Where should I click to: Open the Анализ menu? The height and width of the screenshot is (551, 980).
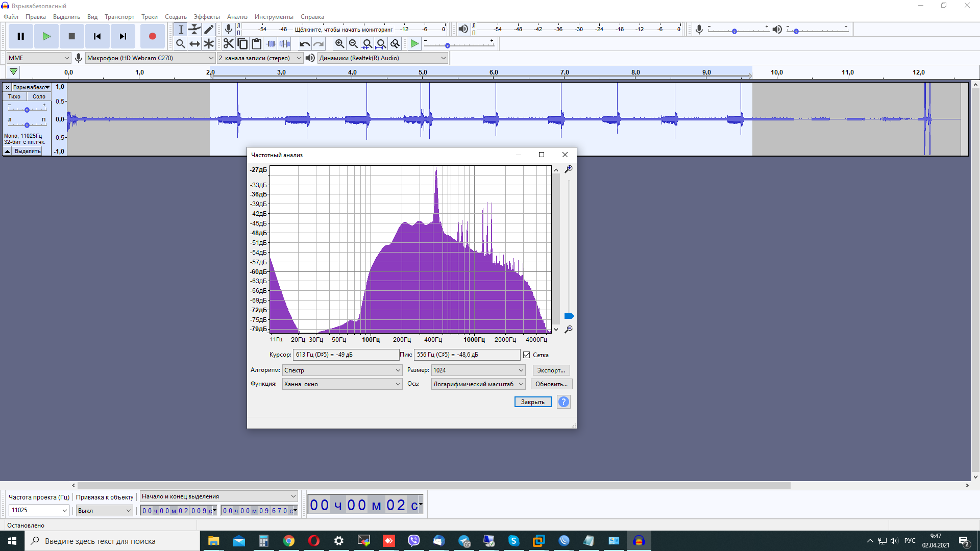(237, 17)
